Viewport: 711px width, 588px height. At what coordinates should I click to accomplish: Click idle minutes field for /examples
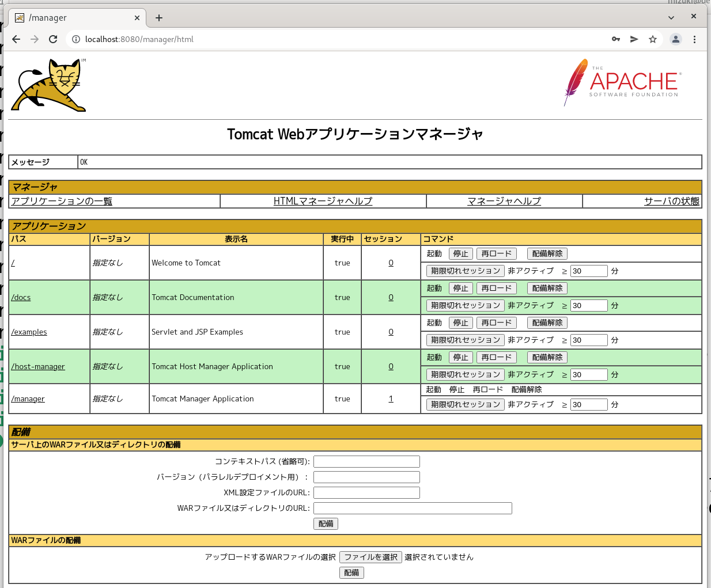589,340
